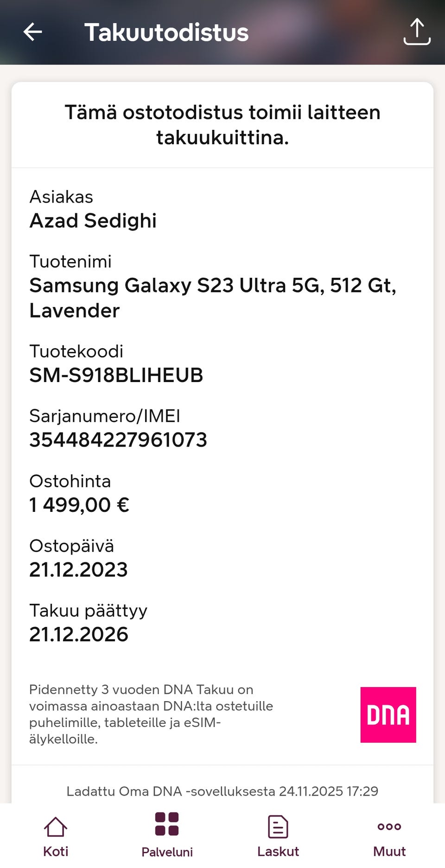Tap the Muut three-dots icon
Screen dimensions: 445x868
tap(389, 826)
